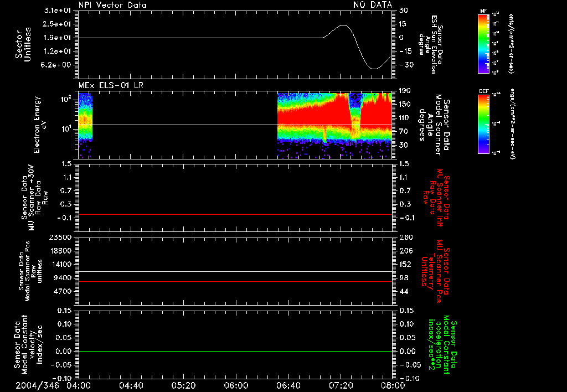Click the 06:40 time axis label
Viewport: 567px width, 392px height.
pos(288,385)
